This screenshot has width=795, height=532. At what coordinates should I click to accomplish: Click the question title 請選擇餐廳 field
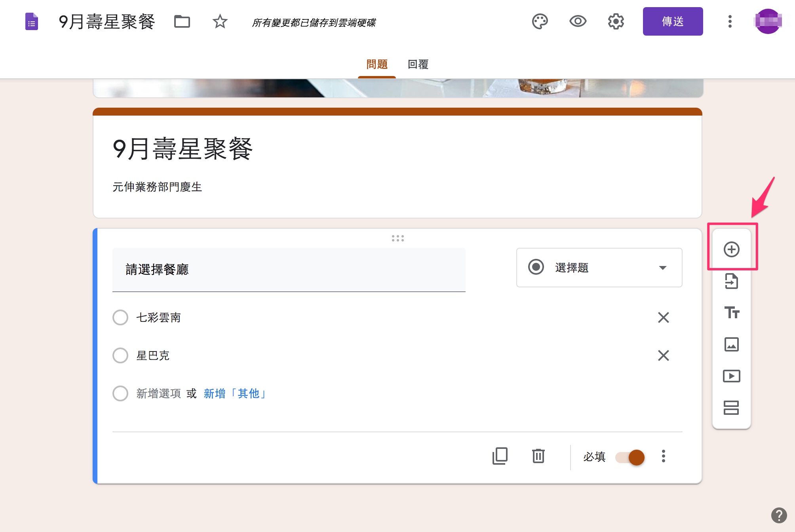[289, 270]
